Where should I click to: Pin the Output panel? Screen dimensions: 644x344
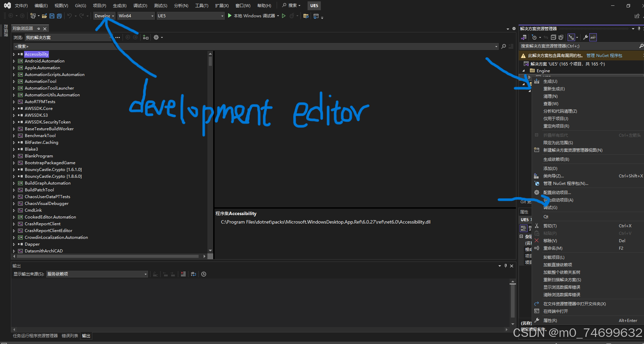click(505, 266)
